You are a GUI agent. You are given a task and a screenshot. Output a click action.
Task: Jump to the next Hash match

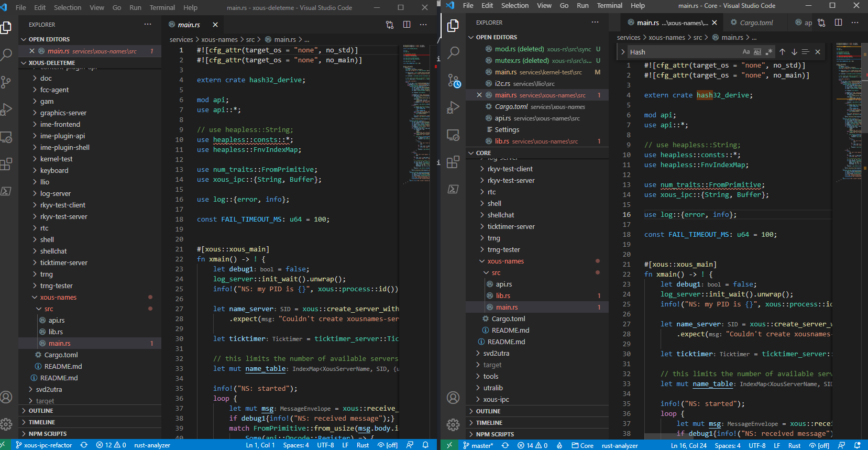tap(794, 52)
